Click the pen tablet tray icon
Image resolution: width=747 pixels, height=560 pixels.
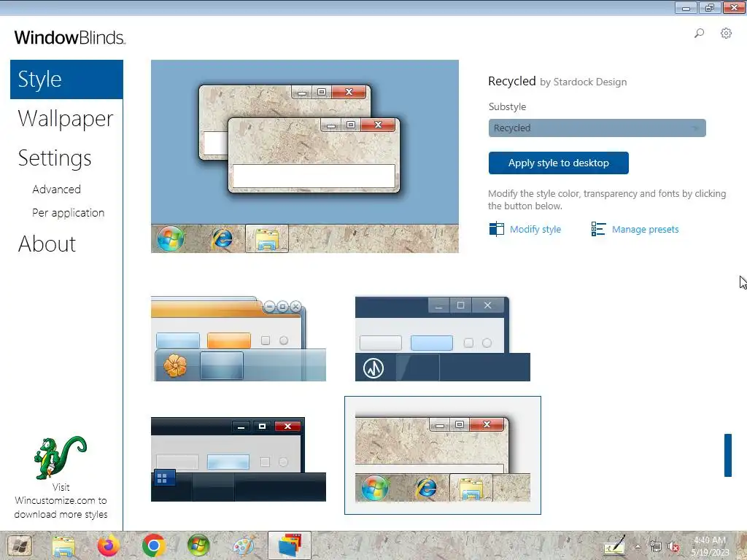(x=614, y=545)
